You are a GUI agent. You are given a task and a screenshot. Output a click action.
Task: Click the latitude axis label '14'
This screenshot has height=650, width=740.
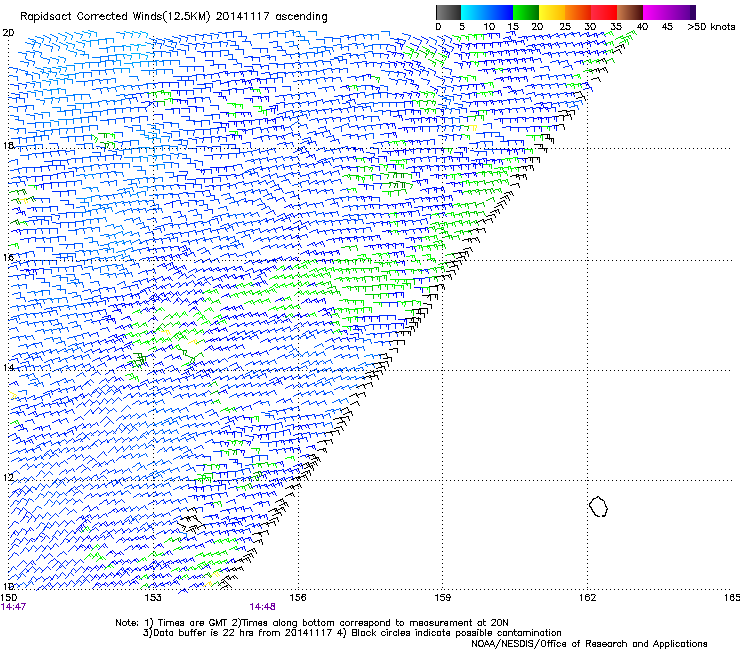click(x=8, y=367)
